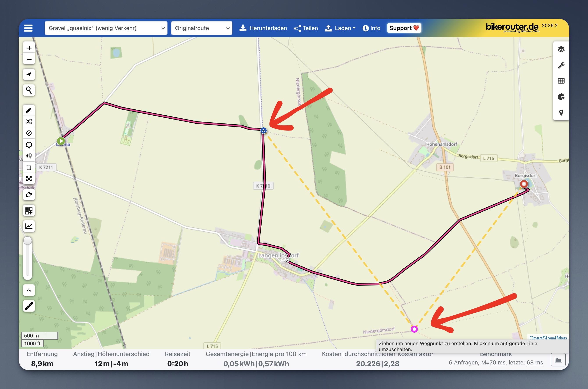
Task: Click Herunterladen in the top bar
Action: (263, 28)
